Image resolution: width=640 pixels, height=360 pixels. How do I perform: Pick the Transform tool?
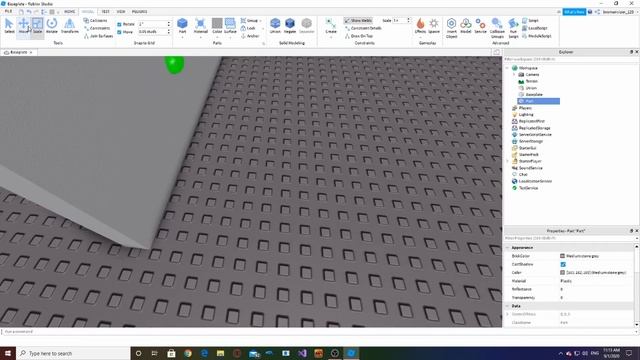pos(70,26)
